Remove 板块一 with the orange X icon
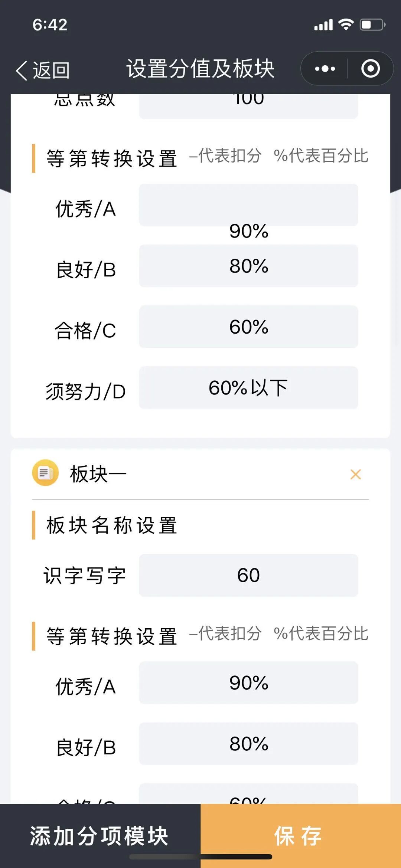 pyautogui.click(x=355, y=474)
